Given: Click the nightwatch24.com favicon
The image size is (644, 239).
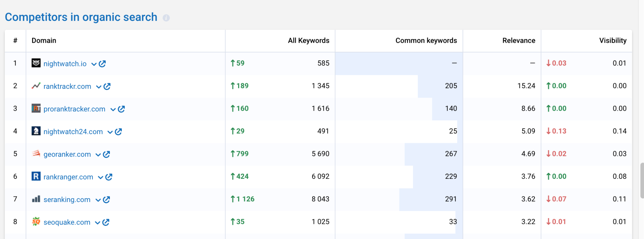Looking at the screenshot, I should [x=36, y=131].
